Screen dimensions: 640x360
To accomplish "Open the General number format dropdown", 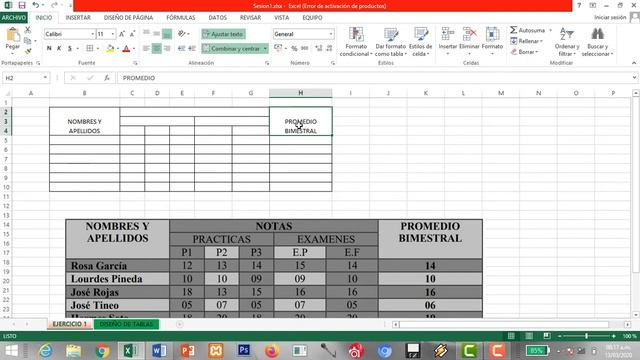I will pos(331,34).
